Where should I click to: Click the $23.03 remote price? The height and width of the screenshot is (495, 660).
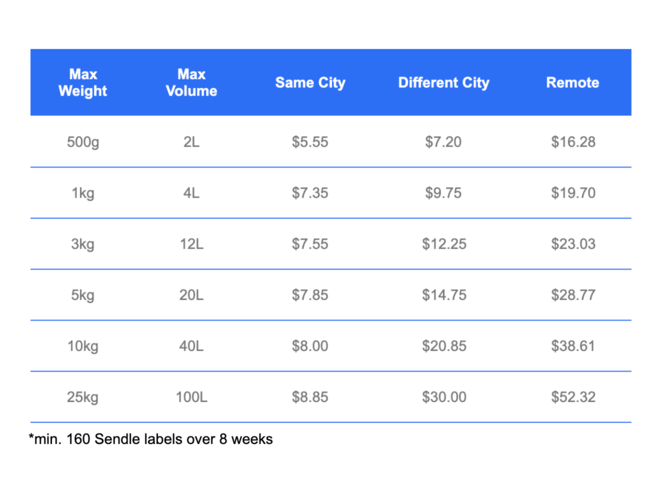point(573,244)
